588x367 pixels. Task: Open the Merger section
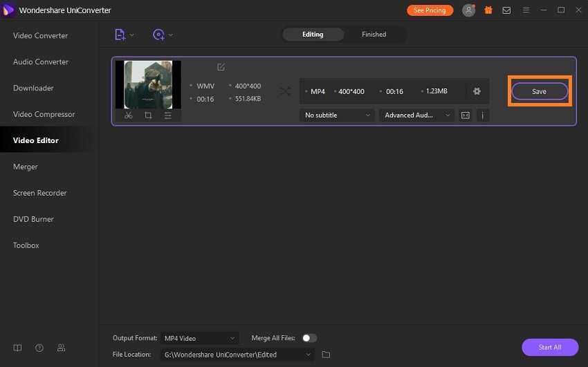tap(26, 167)
